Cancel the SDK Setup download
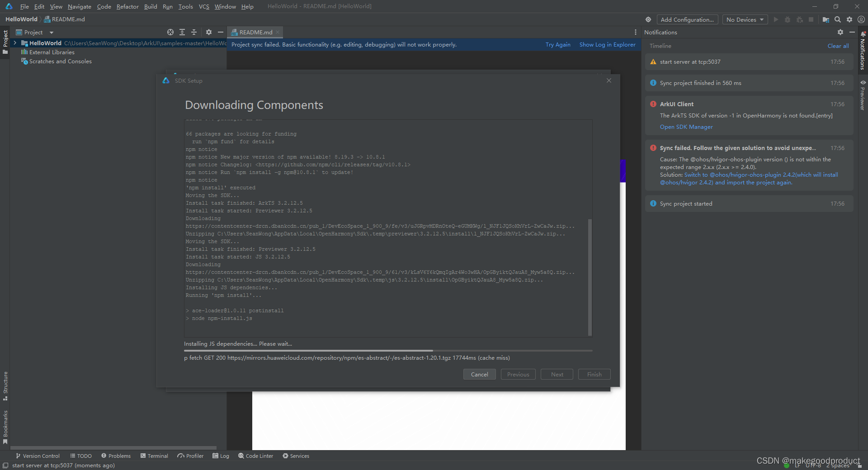This screenshot has height=470, width=868. (x=479, y=374)
